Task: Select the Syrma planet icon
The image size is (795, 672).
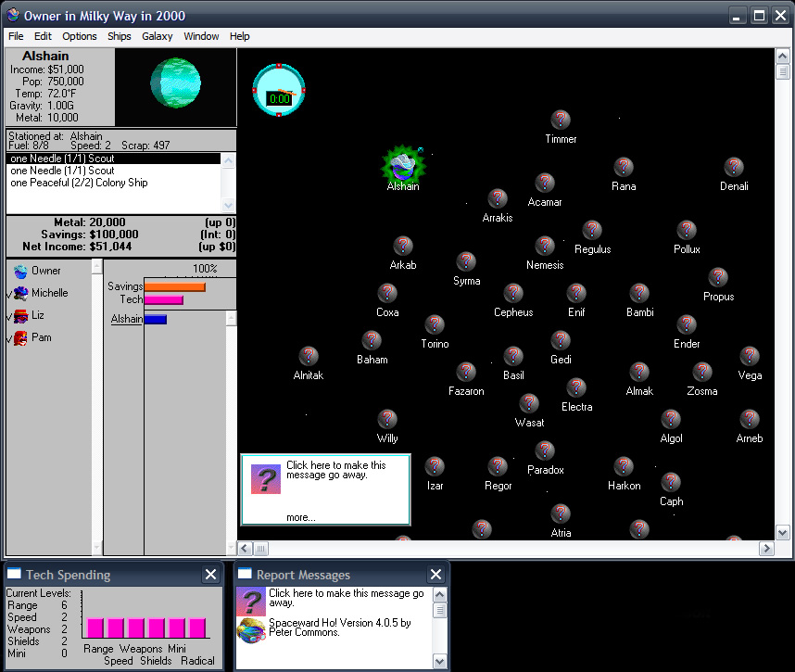Action: point(466,261)
